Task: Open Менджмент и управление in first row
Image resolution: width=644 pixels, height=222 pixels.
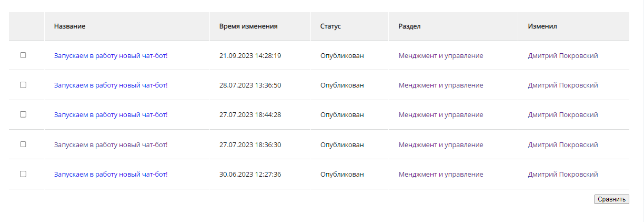Action: (x=441, y=55)
